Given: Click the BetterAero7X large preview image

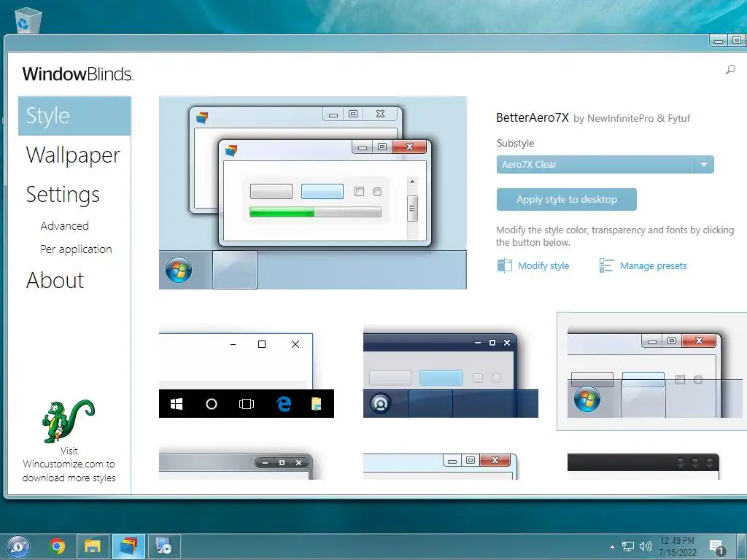Looking at the screenshot, I should click(x=312, y=192).
